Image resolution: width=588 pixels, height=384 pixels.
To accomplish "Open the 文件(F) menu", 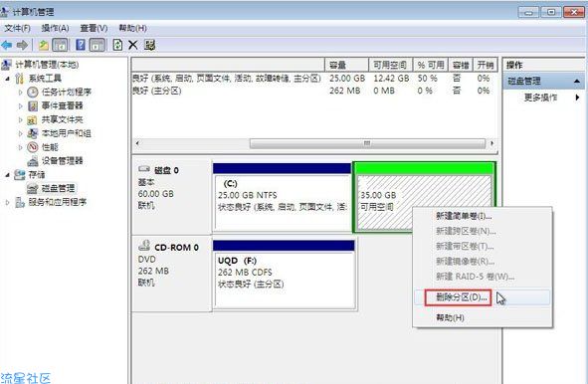I will pyautogui.click(x=17, y=28).
